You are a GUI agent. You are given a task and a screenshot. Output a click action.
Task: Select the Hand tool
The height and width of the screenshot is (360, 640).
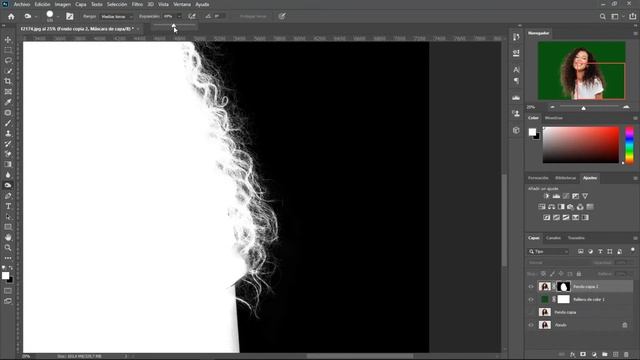point(8,238)
